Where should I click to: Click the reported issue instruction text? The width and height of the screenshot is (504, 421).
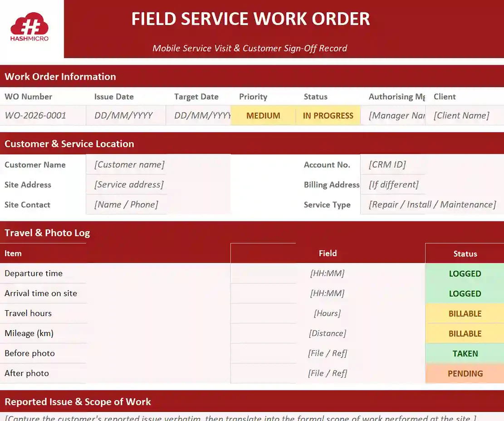pyautogui.click(x=241, y=418)
